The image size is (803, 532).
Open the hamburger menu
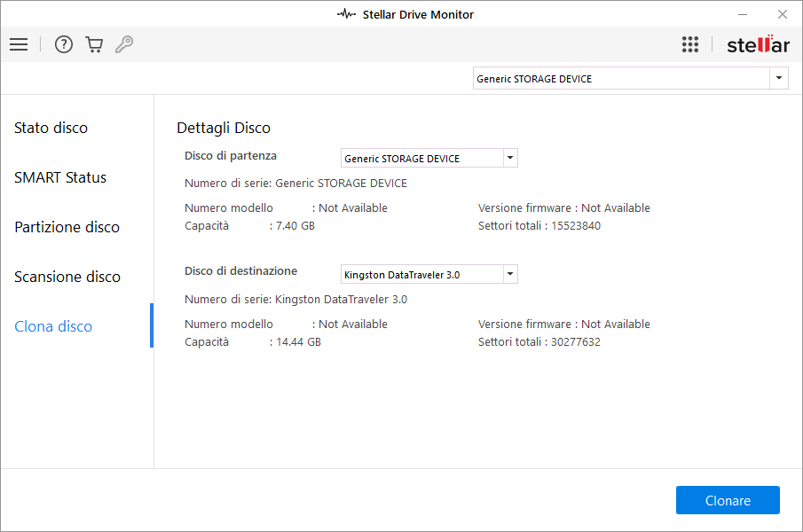tap(19, 44)
